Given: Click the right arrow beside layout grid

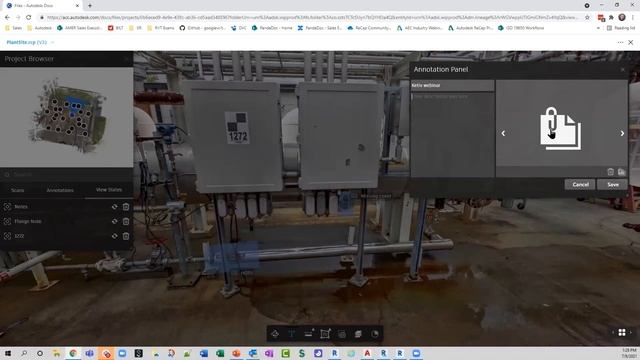Looking at the screenshot, I should coord(631,333).
